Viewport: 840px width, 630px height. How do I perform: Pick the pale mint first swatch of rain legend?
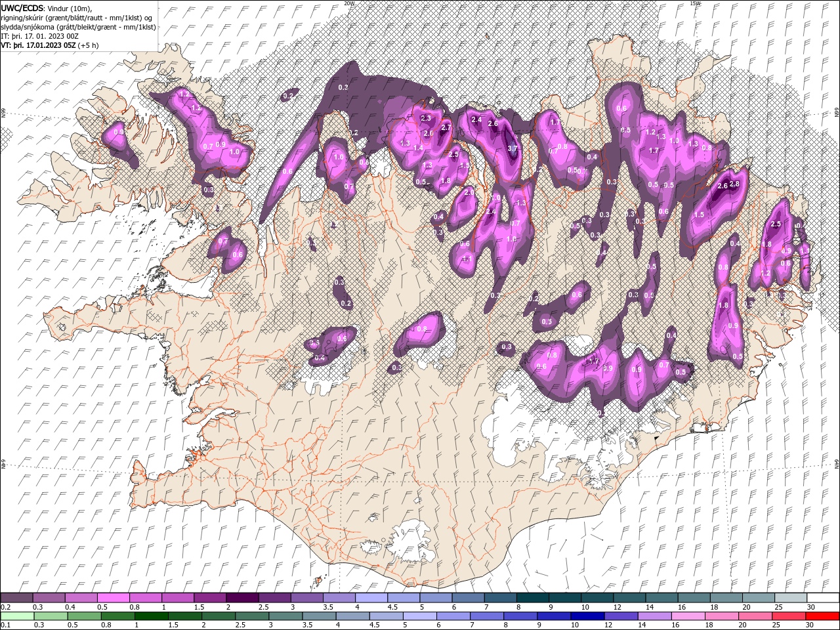tap(17, 616)
